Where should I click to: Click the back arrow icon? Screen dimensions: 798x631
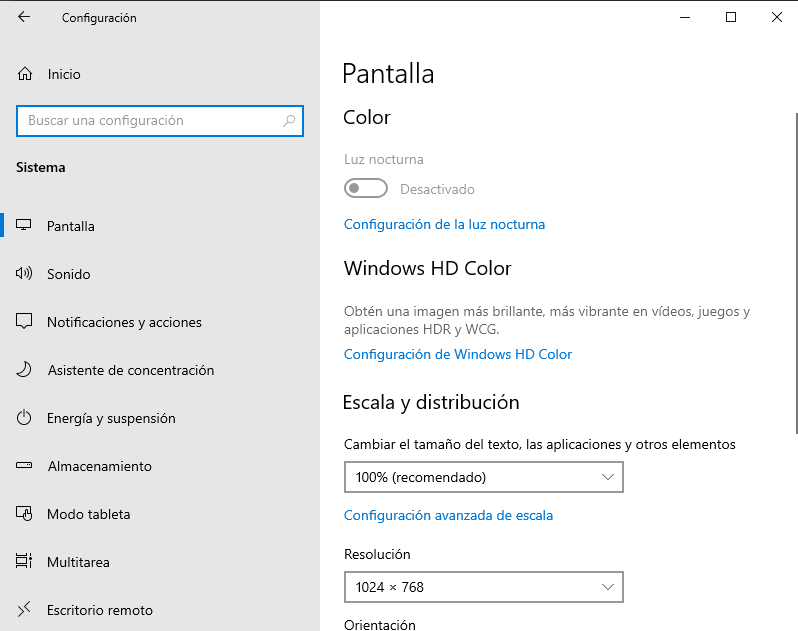pyautogui.click(x=24, y=17)
